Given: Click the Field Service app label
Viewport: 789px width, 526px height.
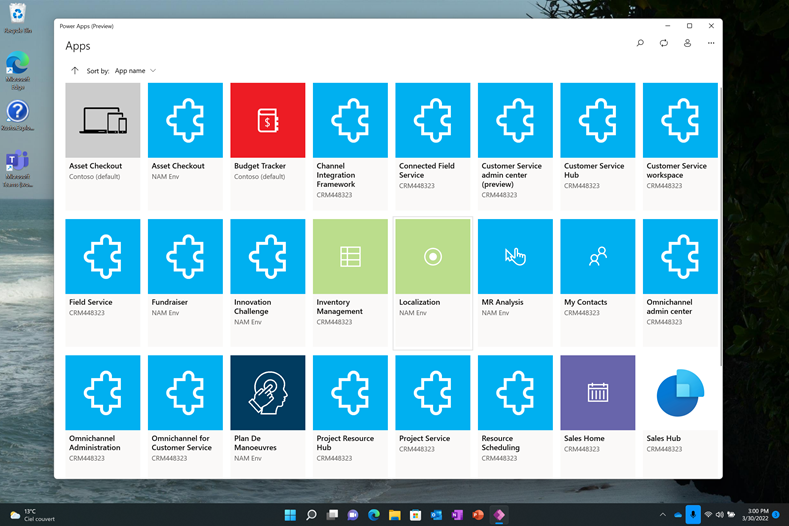Looking at the screenshot, I should click(90, 302).
